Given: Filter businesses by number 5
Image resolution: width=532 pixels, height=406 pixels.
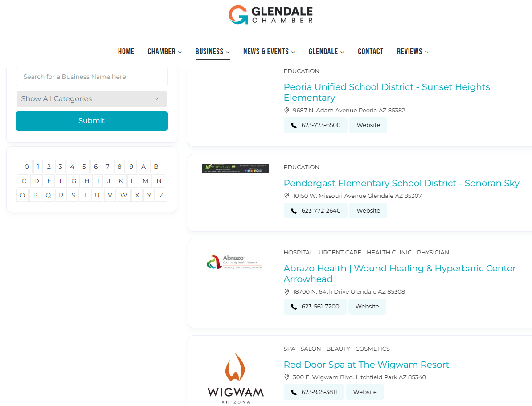Looking at the screenshot, I should coord(84,167).
